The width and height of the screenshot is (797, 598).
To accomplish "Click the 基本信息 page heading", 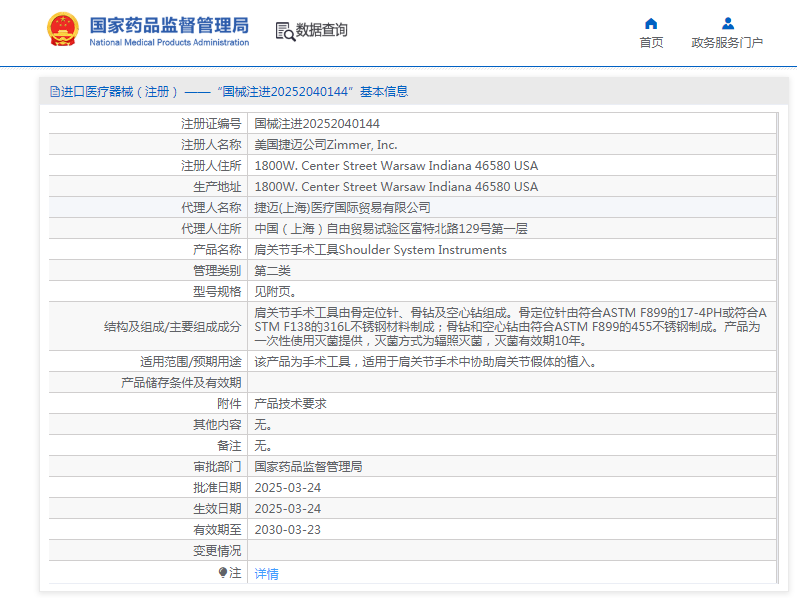I will point(384,92).
